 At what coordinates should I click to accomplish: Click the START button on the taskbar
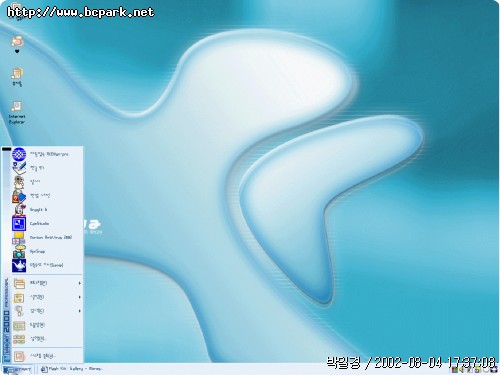point(18,369)
